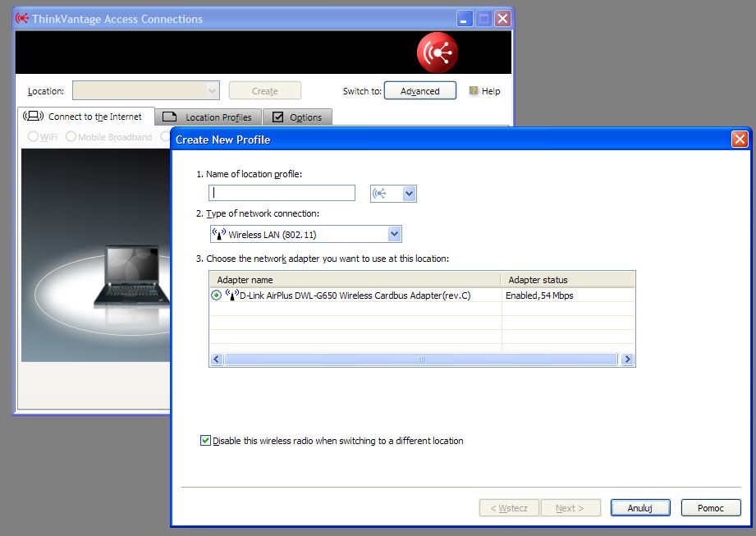
Task: Select the D-Link AirPlus adapter radio button
Action: [216, 295]
